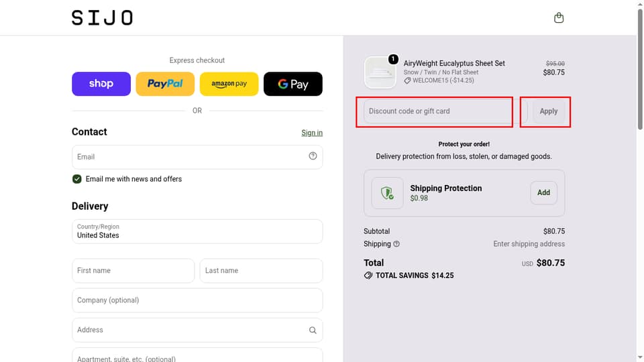644x362 pixels.
Task: Click the WELCOME15 (-$14.25) discount text
Action: tap(443, 80)
